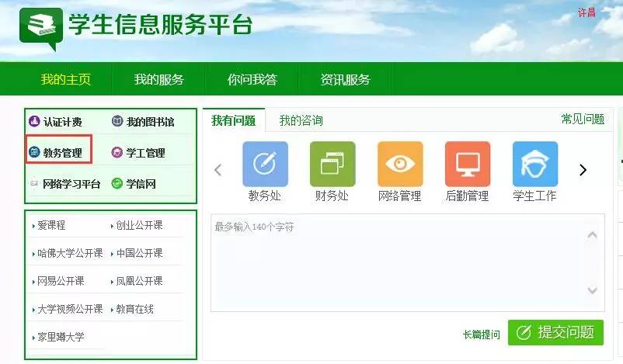Open 你问我答 in navigation bar

click(x=252, y=79)
